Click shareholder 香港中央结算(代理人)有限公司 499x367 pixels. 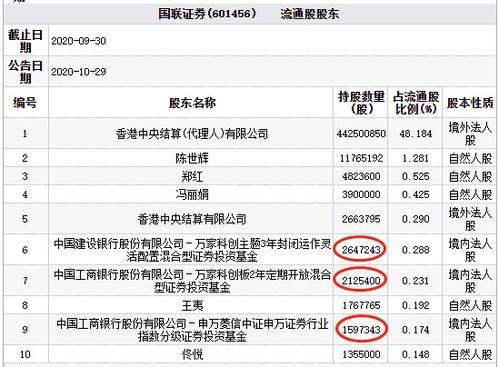[192, 134]
